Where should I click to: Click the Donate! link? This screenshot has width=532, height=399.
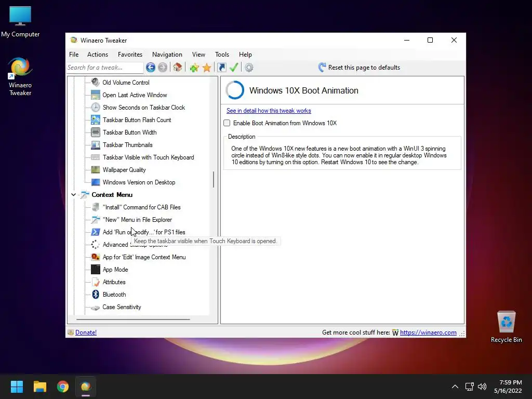click(86, 332)
